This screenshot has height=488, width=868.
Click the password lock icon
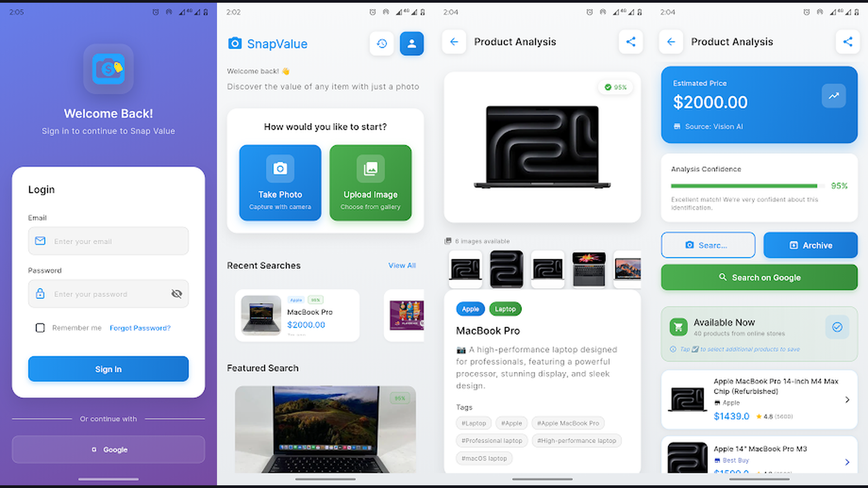coord(40,294)
